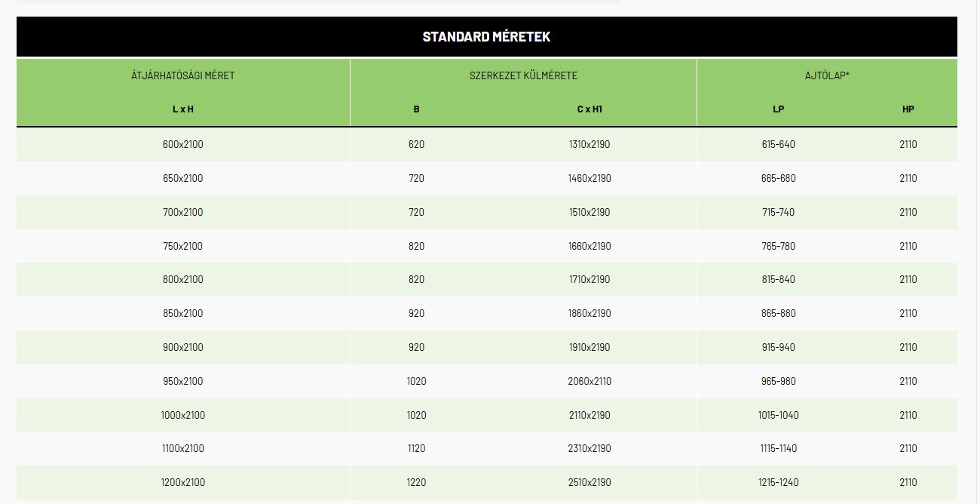Click the 665-680 door panel value
This screenshot has height=504, width=980.
[x=778, y=178]
